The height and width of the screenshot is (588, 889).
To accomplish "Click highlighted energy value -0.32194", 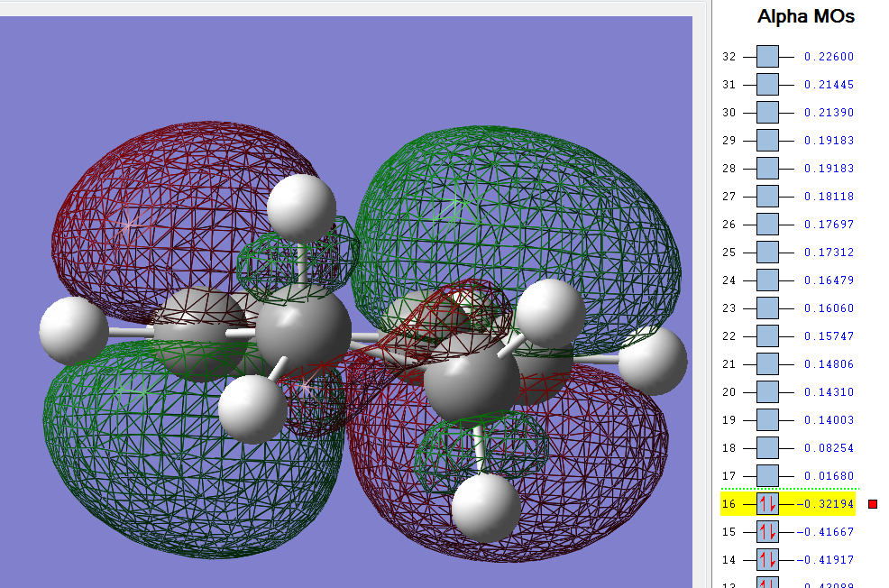I will (826, 504).
